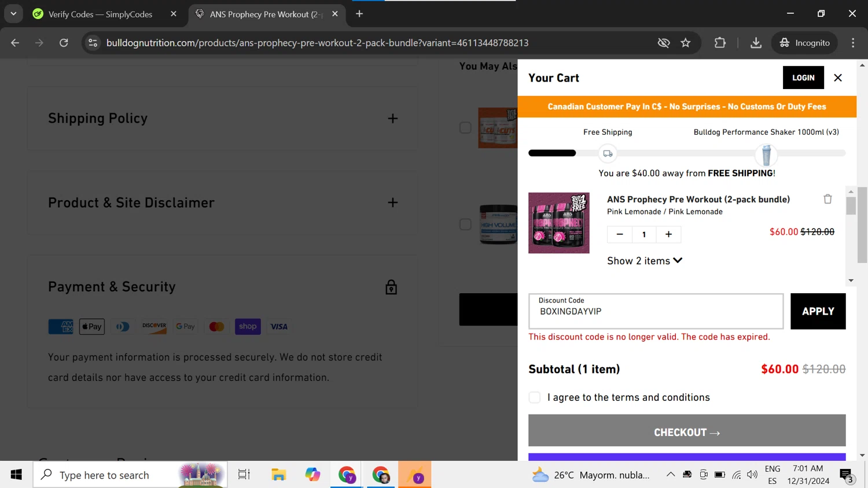This screenshot has width=868, height=488.
Task: Expand Show 2 items chevron
Action: [678, 261]
